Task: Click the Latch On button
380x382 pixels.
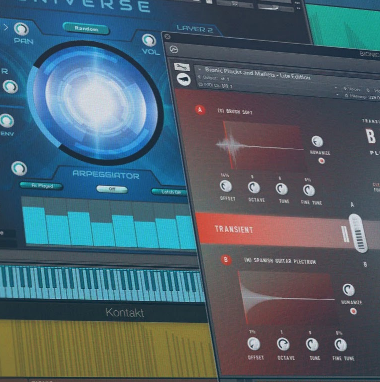Action: pos(169,192)
